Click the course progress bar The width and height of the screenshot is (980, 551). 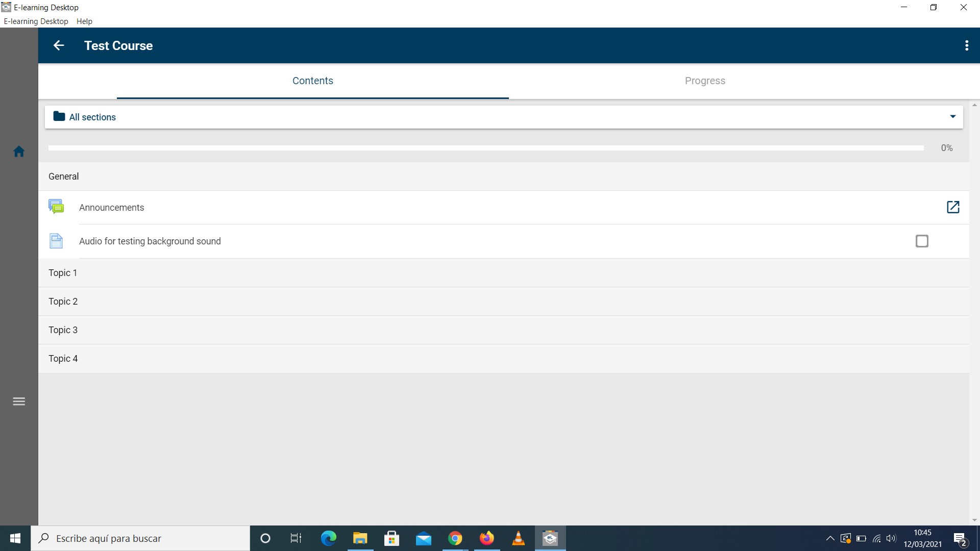[485, 148]
